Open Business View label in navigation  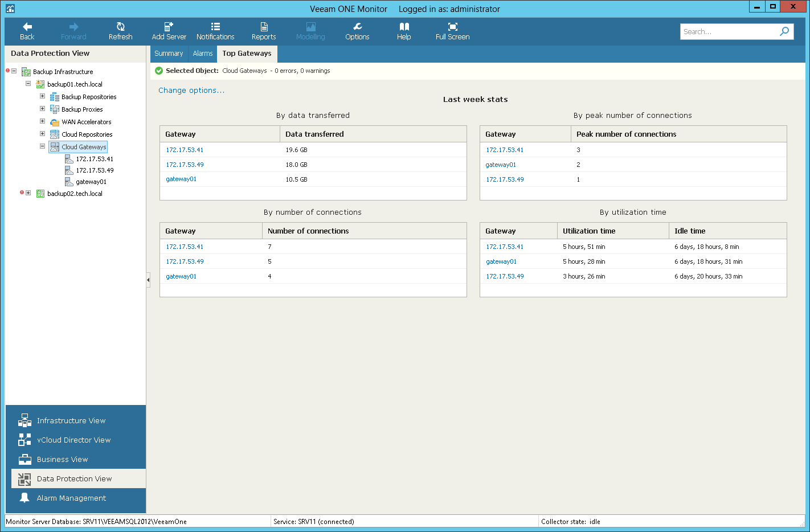(x=62, y=459)
